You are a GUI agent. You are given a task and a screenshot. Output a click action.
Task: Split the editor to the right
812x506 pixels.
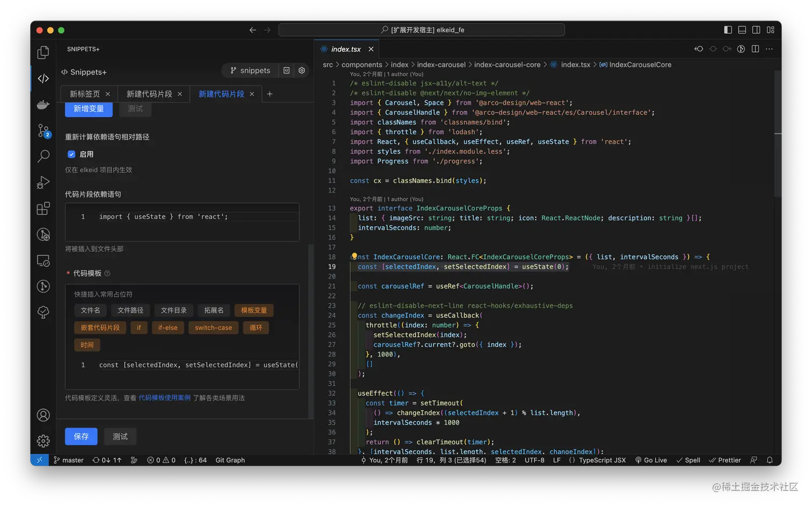755,49
